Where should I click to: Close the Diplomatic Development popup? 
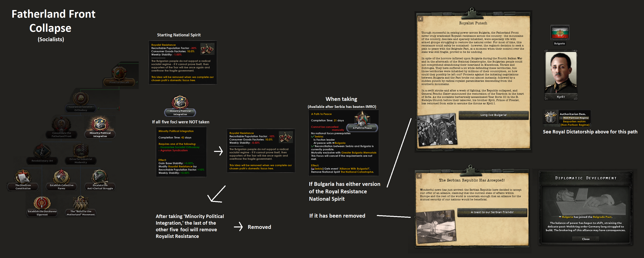tap(586, 239)
